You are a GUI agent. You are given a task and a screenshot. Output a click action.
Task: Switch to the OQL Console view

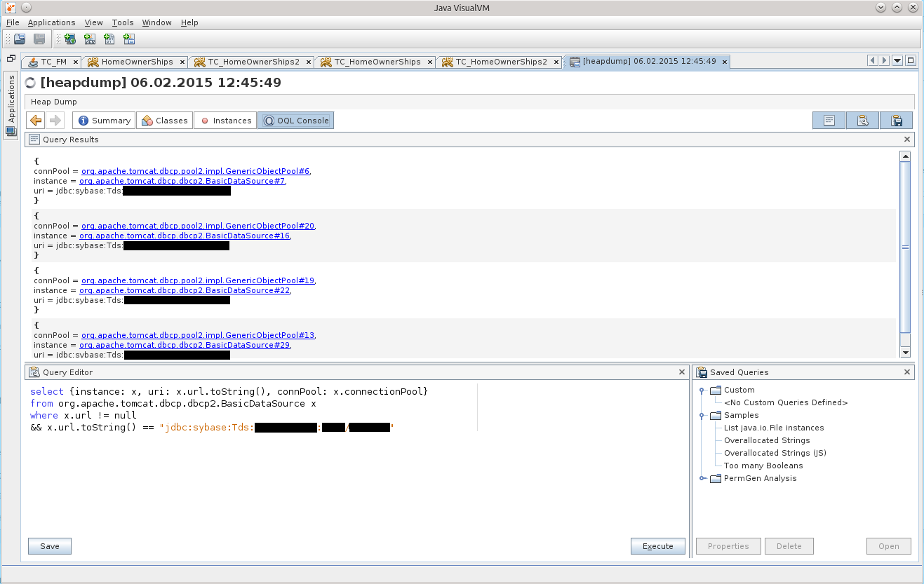[295, 121]
